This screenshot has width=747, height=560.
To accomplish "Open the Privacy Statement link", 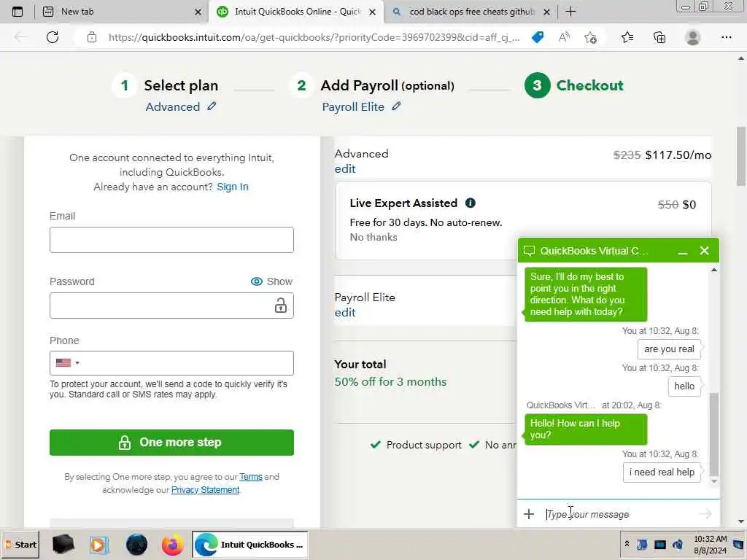I will pos(205,489).
